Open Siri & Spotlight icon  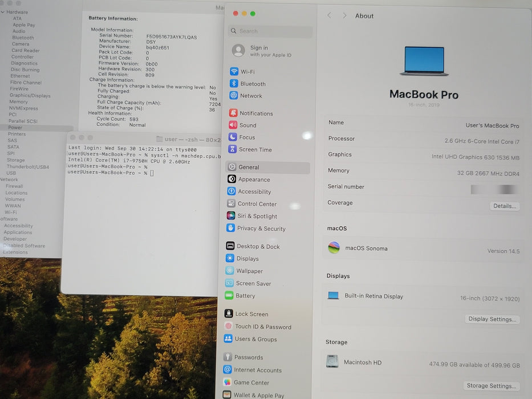[x=231, y=216]
